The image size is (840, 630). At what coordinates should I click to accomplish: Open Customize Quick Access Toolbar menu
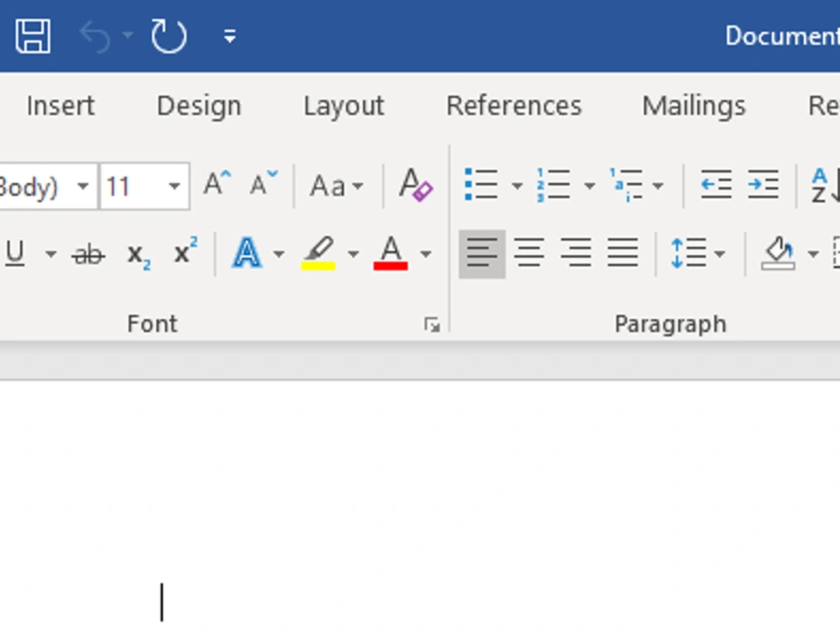click(x=230, y=36)
